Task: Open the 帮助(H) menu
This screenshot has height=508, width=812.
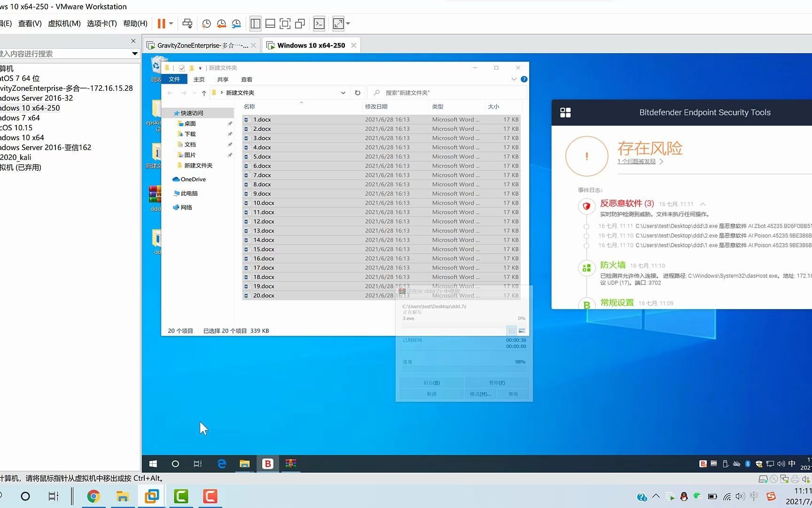Action: click(135, 24)
